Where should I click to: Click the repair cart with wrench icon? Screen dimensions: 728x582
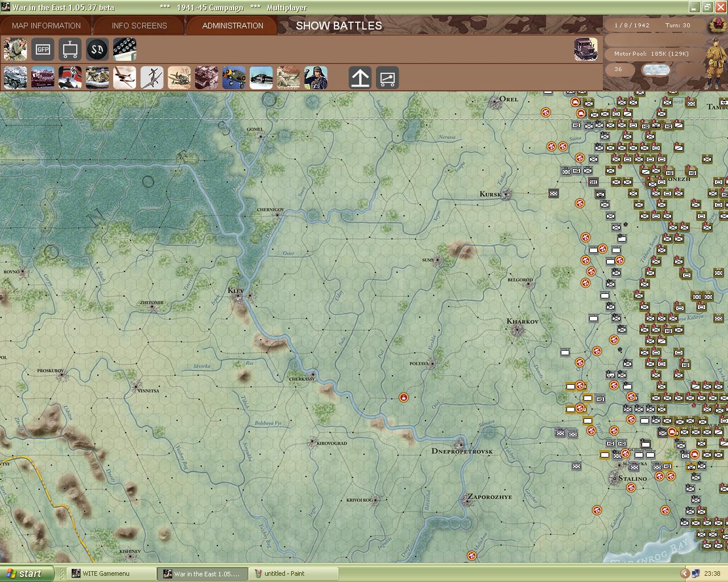tap(387, 78)
